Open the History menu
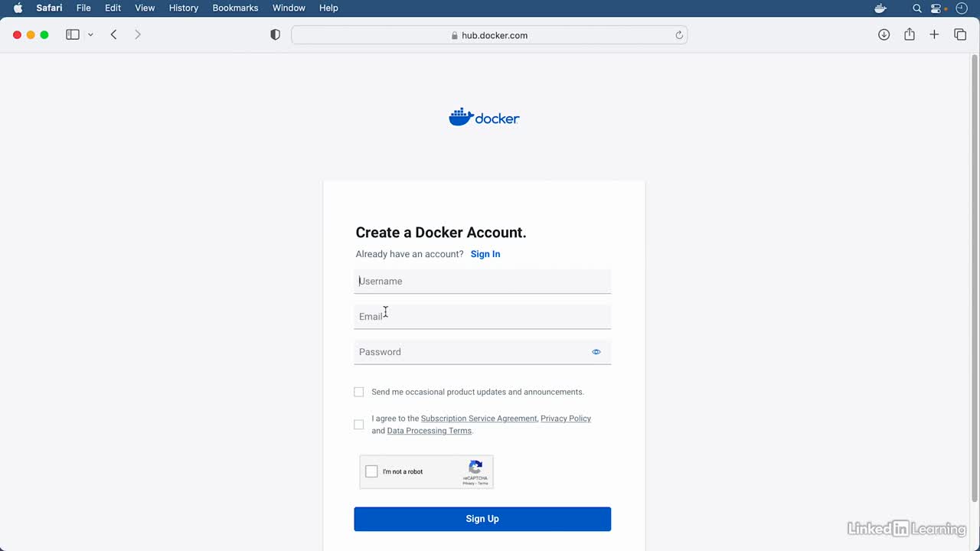This screenshot has width=980, height=551. (183, 8)
